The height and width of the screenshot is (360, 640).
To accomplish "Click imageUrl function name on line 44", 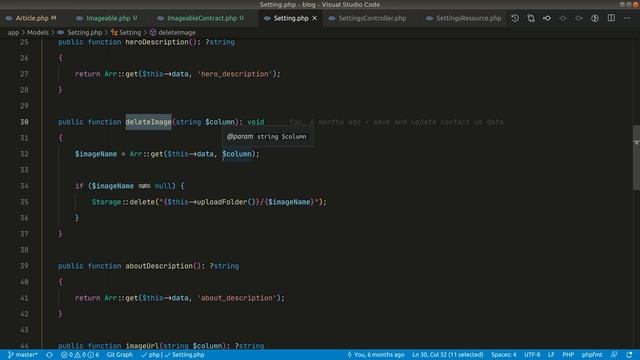I will pyautogui.click(x=142, y=346).
